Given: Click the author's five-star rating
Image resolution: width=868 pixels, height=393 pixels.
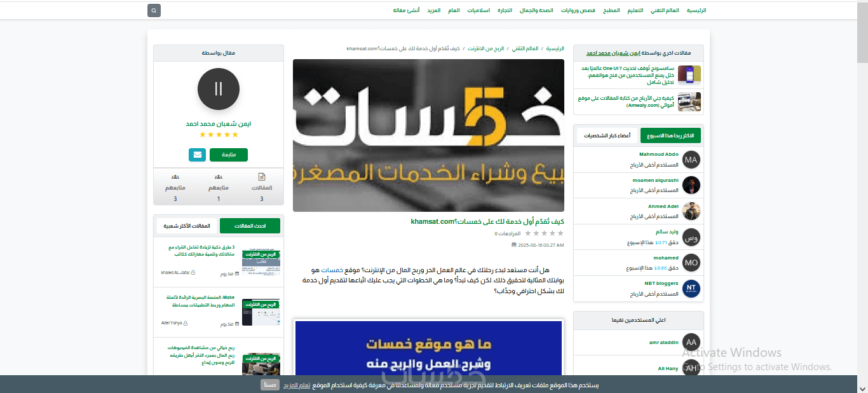Looking at the screenshot, I should pos(219,135).
